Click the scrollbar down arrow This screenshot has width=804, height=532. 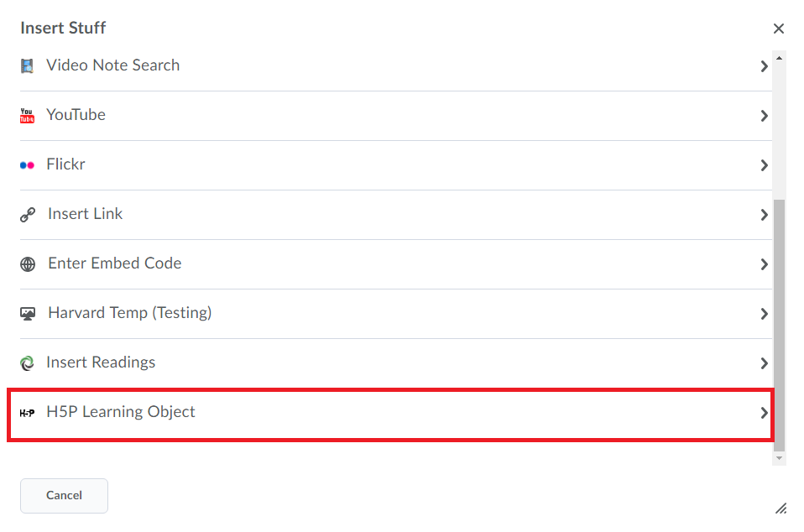pos(779,459)
